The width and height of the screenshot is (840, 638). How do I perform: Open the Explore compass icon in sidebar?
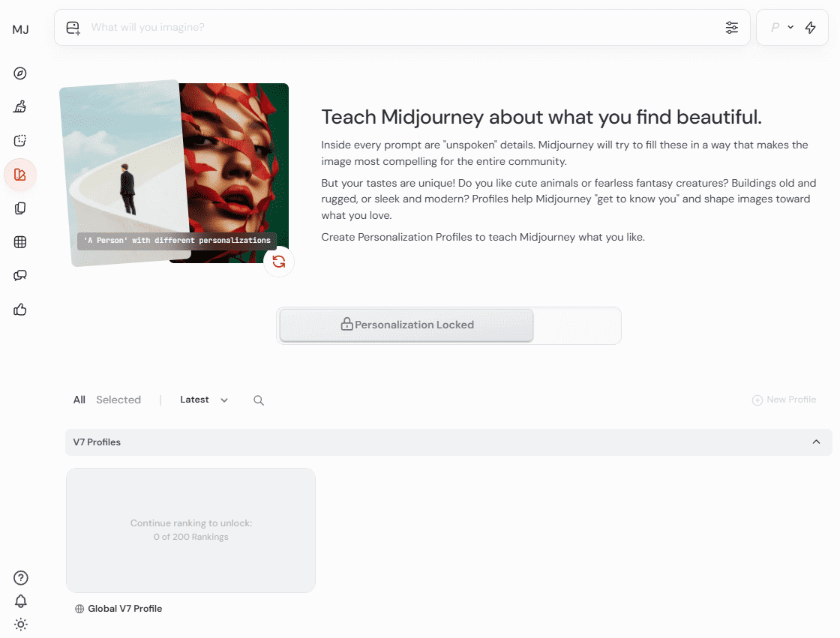[x=20, y=73]
